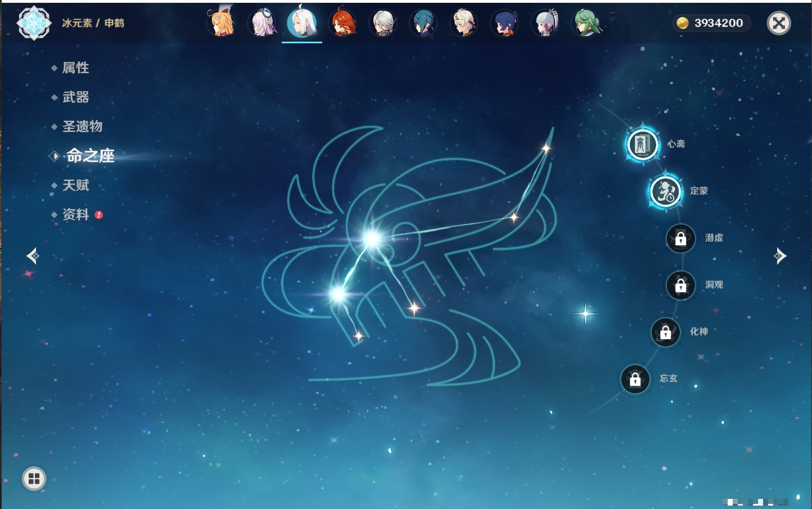This screenshot has width=812, height=509.
Task: Open the 圣遗物 artifacts page
Action: tap(82, 127)
